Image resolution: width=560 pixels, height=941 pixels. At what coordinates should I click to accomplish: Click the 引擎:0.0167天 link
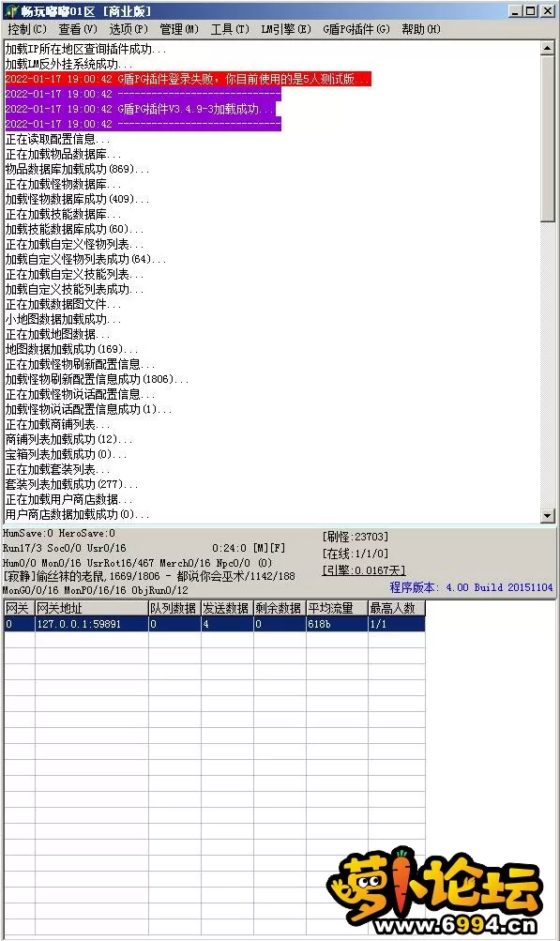364,570
